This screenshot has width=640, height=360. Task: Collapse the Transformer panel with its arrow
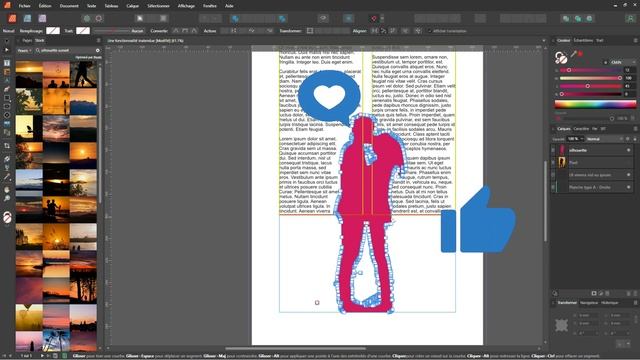tap(553, 303)
